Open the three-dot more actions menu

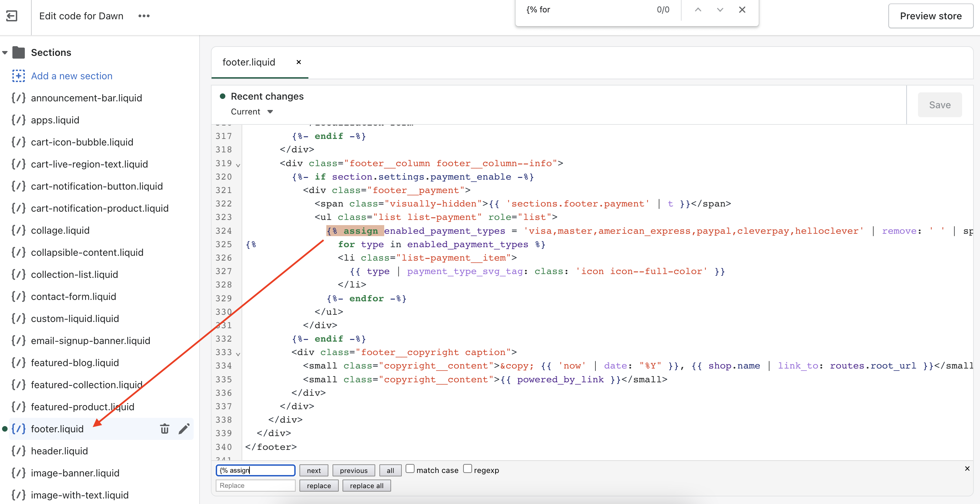pyautogui.click(x=144, y=16)
